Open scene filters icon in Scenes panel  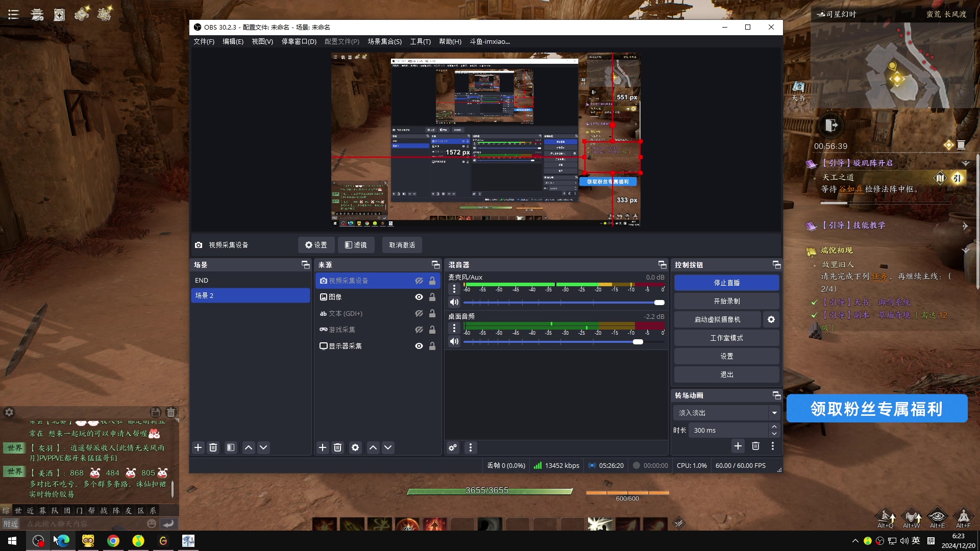click(x=231, y=447)
